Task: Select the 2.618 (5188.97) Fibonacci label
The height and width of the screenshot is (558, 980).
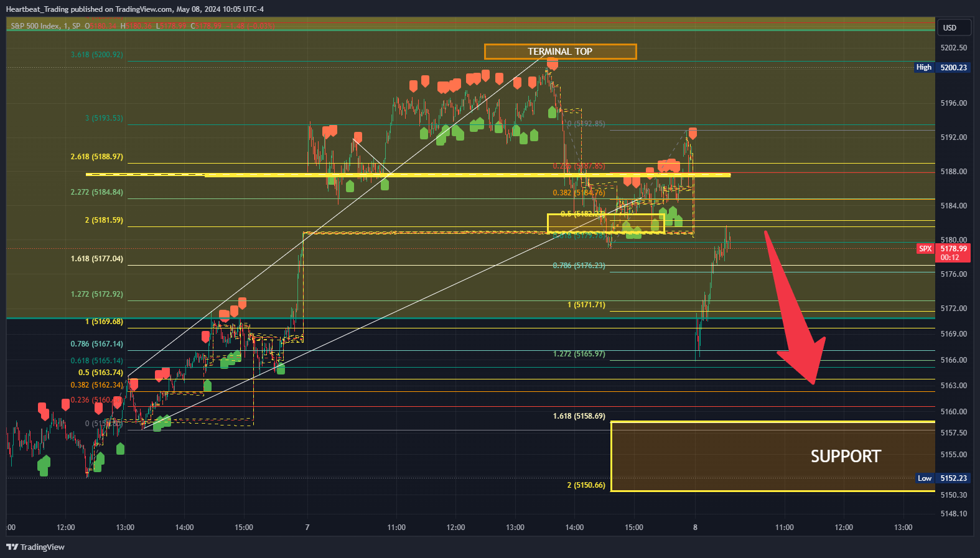Action: click(97, 157)
